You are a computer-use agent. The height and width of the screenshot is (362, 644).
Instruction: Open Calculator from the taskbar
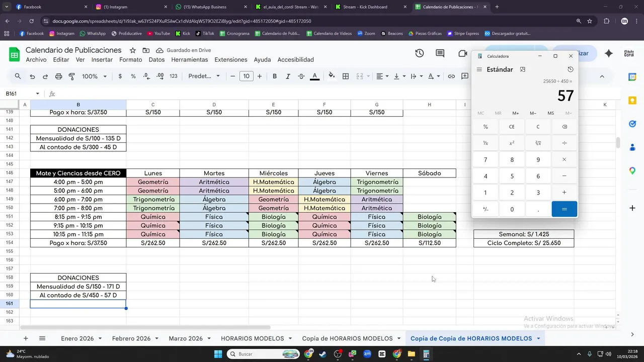pos(426,354)
